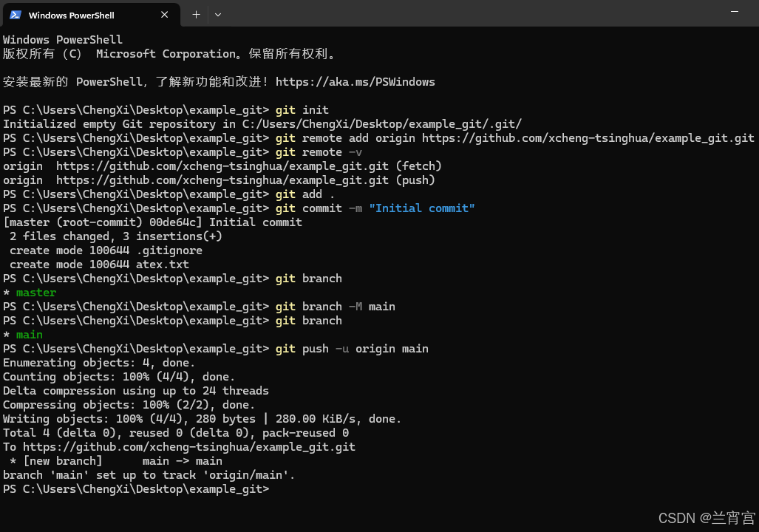Click 'Delta compression using up to 24 threads'
The image size is (759, 532).
pyautogui.click(x=135, y=391)
